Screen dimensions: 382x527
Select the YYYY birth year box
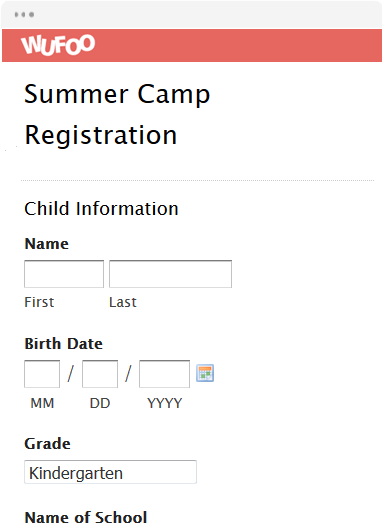[x=164, y=374]
